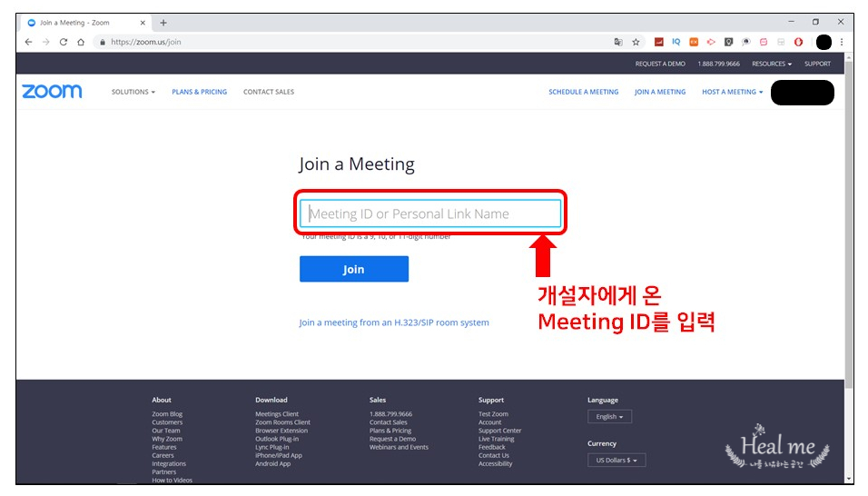Image resolution: width=868 pixels, height=496 pixels.
Task: Open the Chrome three-dot menu
Action: point(842,42)
